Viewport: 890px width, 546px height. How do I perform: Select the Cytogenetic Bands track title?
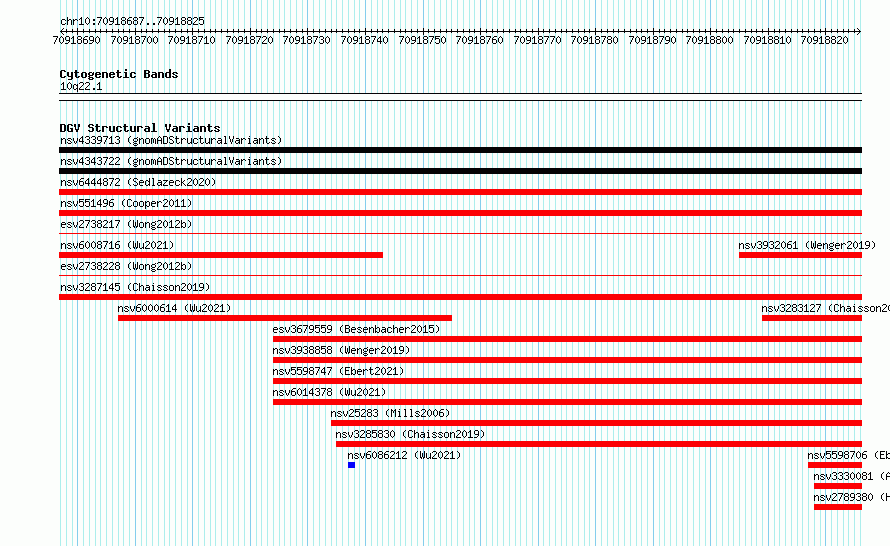point(119,74)
